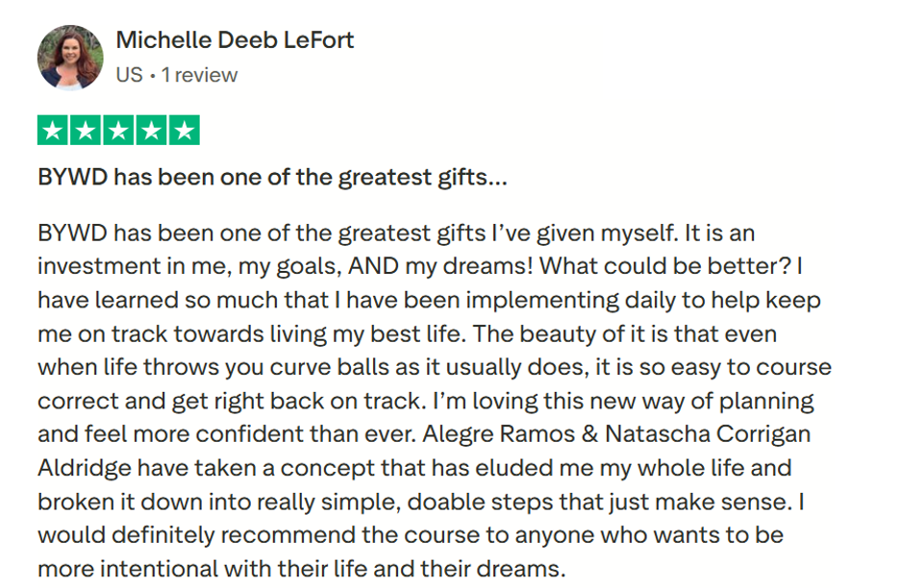This screenshot has width=900, height=588.
Task: Open the review title "BYWD has been one of the greatest gifts…"
Action: [x=272, y=178]
